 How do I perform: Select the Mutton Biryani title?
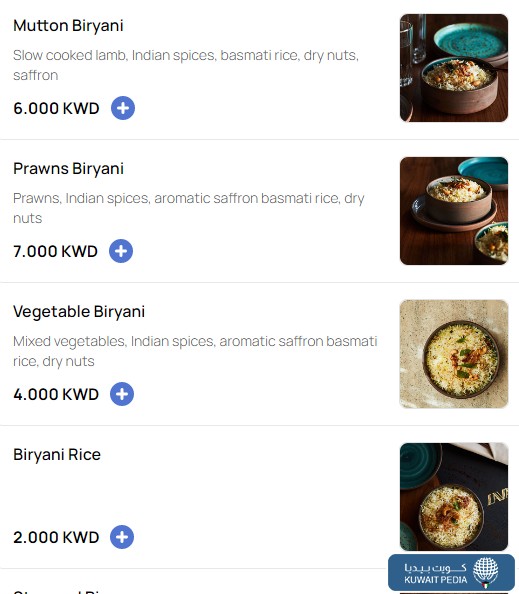68,26
